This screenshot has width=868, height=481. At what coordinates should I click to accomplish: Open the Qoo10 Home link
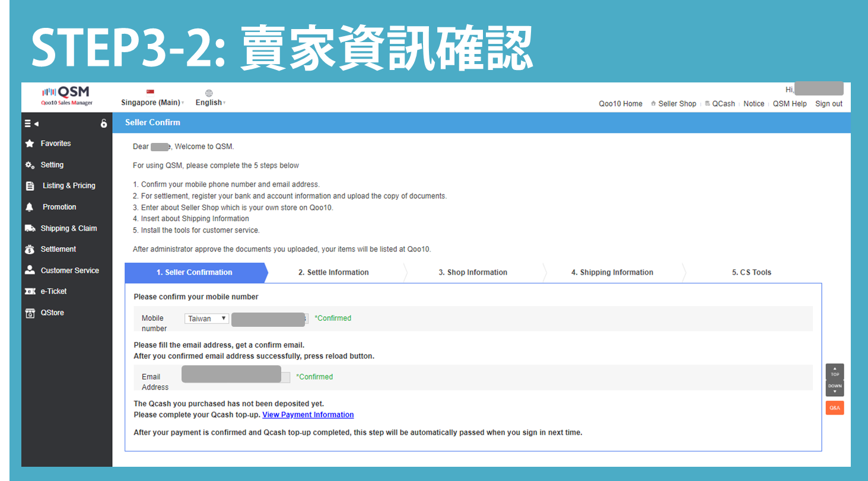point(621,104)
